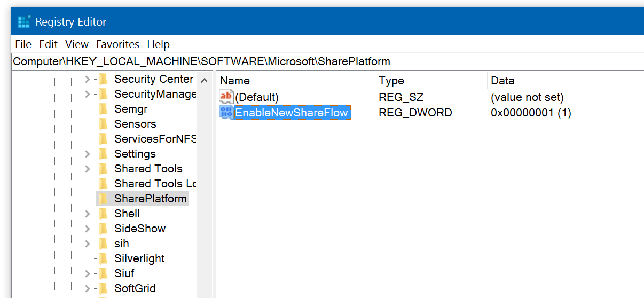Expand the SecurityManager key
The height and width of the screenshot is (298, 644).
click(x=87, y=94)
